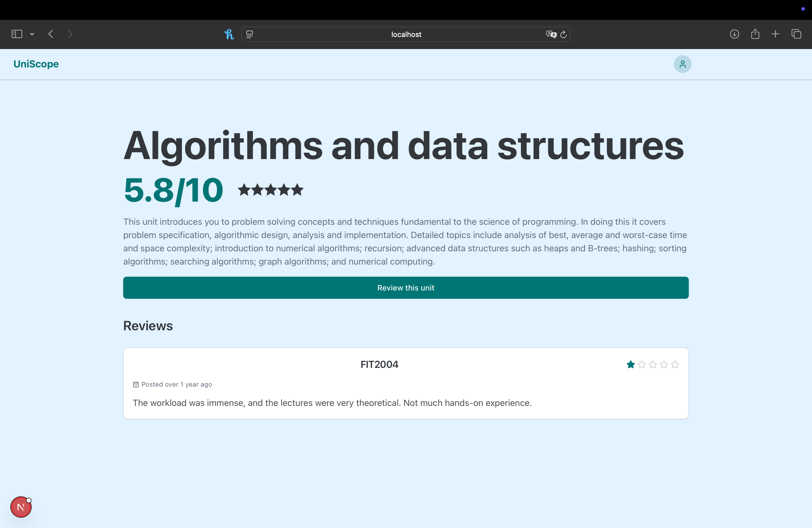Open the Safari downloads icon

click(x=734, y=34)
